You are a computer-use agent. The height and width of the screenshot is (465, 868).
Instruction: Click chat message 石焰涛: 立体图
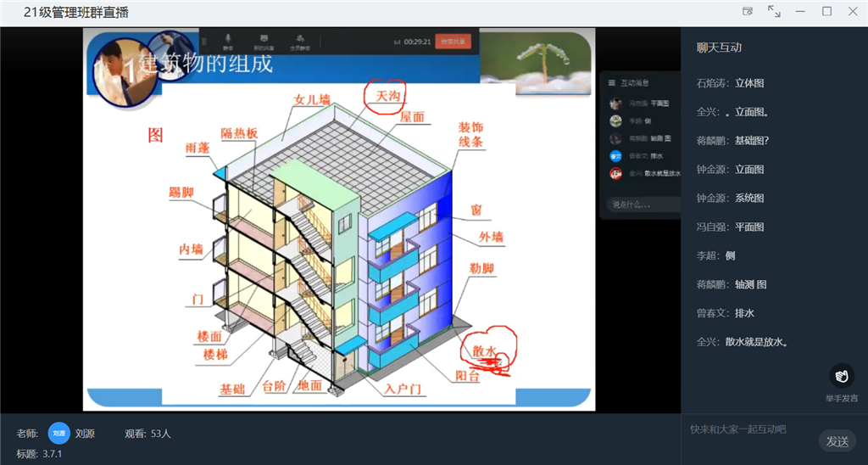coord(730,83)
